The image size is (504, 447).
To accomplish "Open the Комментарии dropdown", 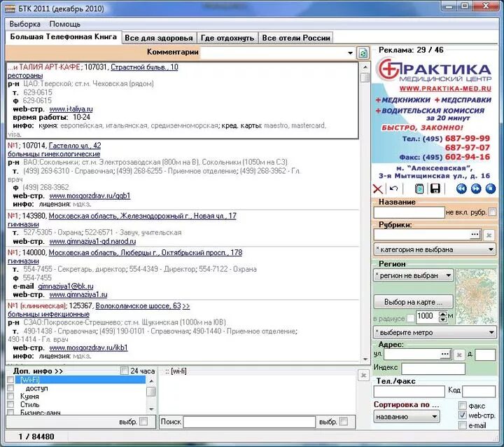I will click(350, 53).
